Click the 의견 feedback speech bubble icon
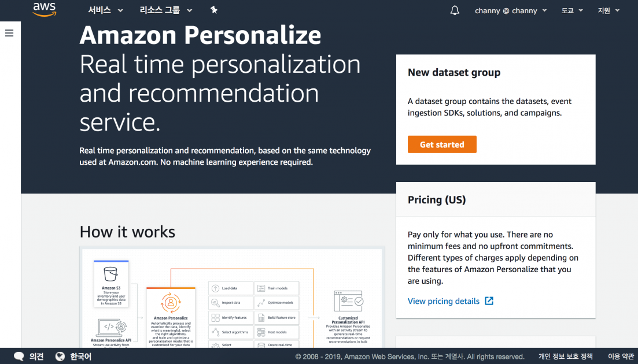 (19, 356)
